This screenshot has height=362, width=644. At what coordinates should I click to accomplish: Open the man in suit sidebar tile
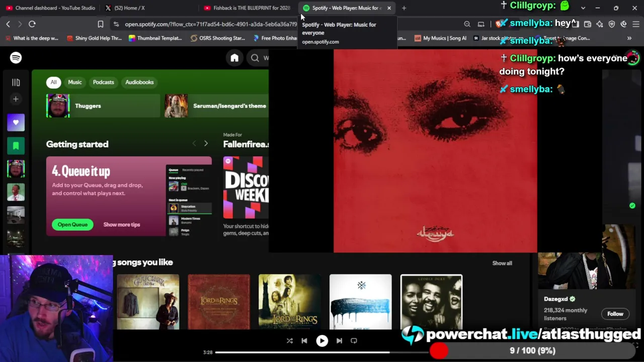16,192
